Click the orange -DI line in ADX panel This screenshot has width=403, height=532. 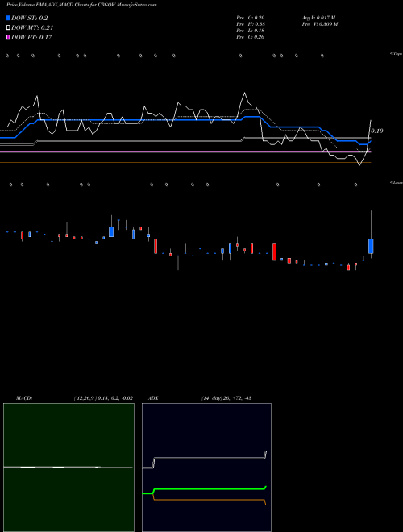(x=209, y=500)
